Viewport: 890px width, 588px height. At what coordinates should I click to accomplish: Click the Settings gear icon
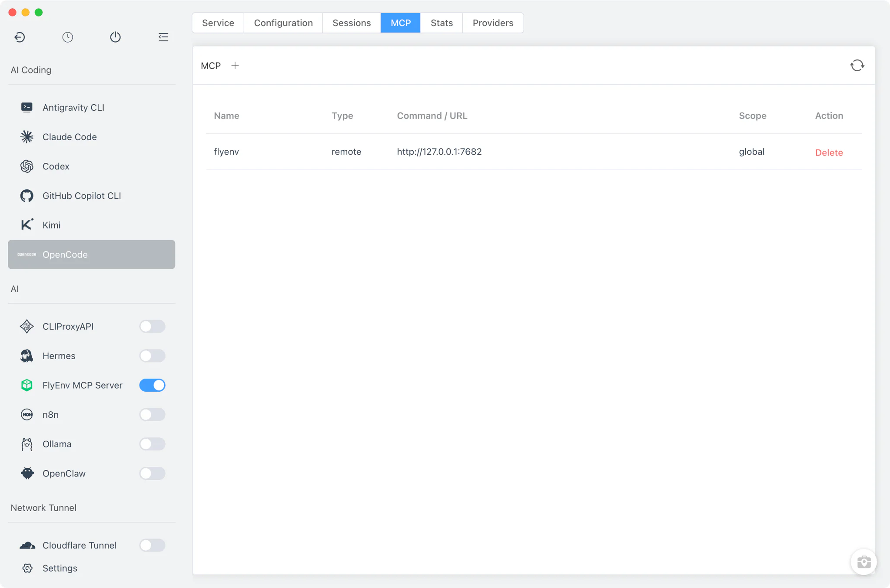pyautogui.click(x=27, y=568)
